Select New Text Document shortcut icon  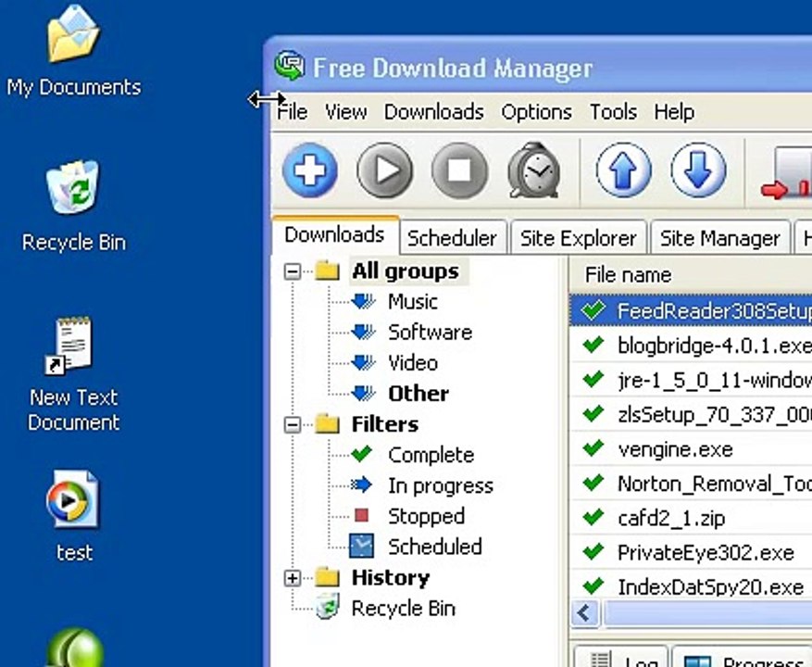click(70, 346)
